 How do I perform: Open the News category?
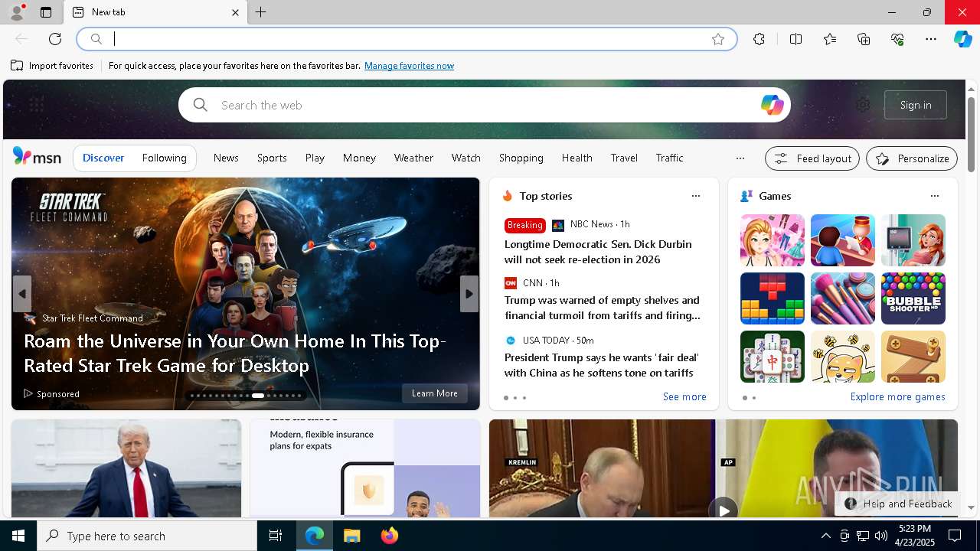226,158
